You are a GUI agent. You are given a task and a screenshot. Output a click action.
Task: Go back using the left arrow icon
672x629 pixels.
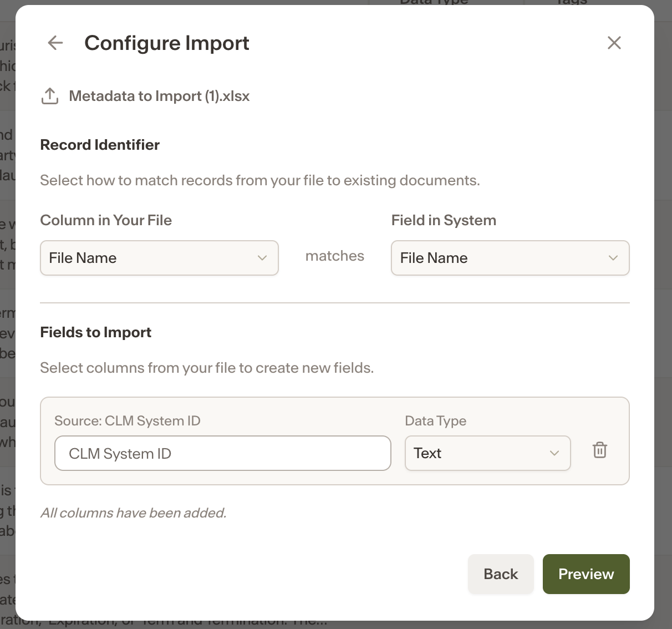[x=55, y=43]
